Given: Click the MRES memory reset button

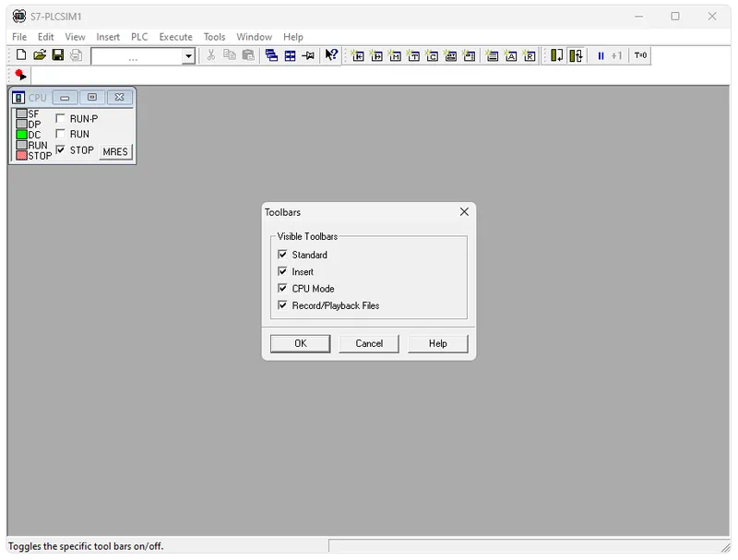Looking at the screenshot, I should (x=115, y=151).
